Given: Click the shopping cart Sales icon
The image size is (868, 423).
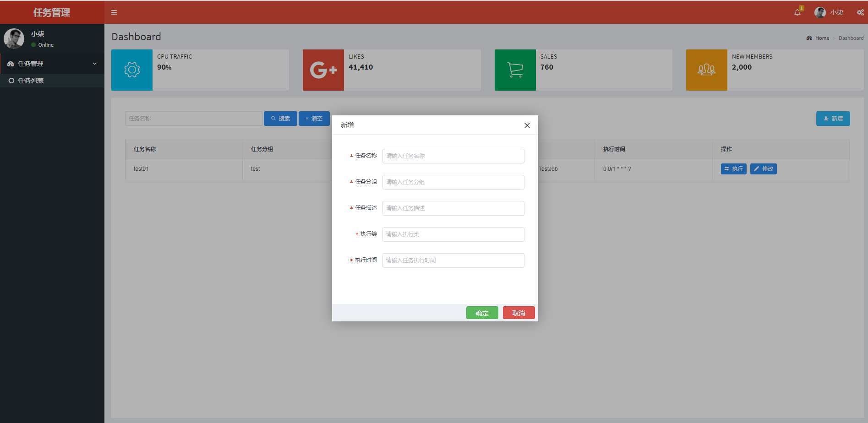Looking at the screenshot, I should pyautogui.click(x=515, y=70).
